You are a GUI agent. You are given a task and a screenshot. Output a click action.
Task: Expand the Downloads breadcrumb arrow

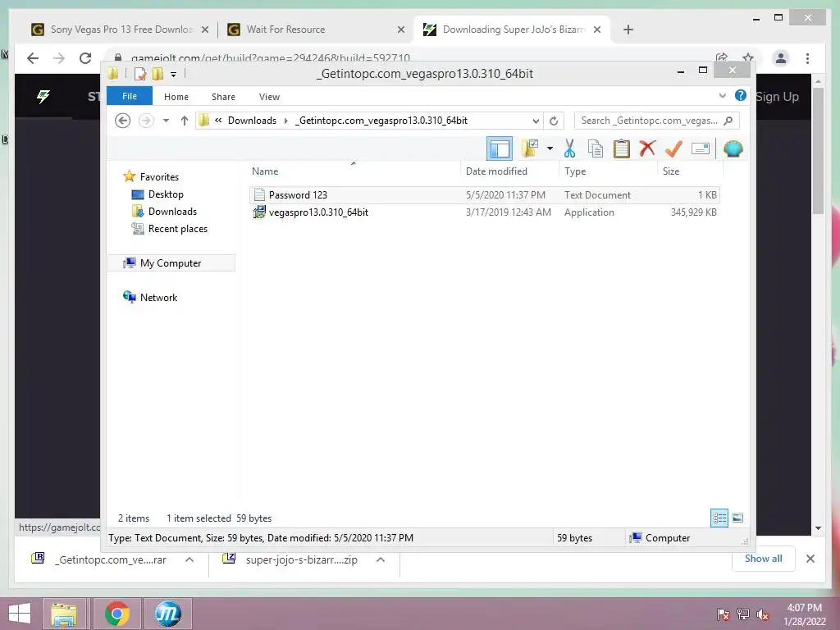285,121
